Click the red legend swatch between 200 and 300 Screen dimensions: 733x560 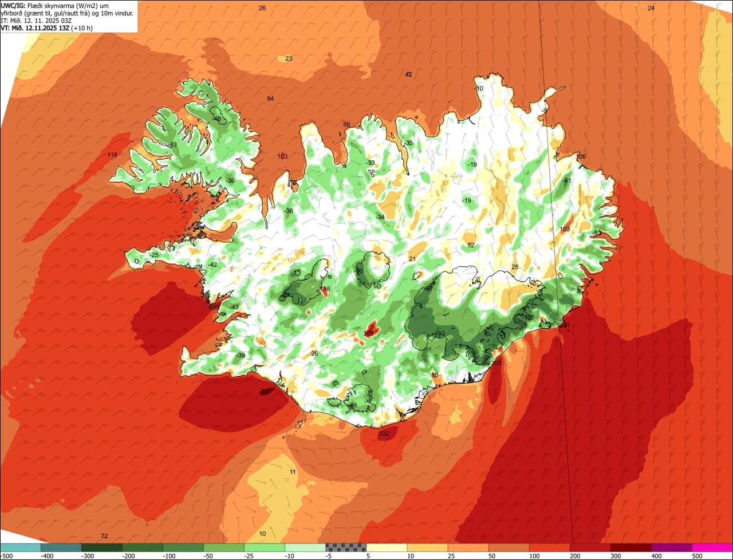[x=590, y=547]
